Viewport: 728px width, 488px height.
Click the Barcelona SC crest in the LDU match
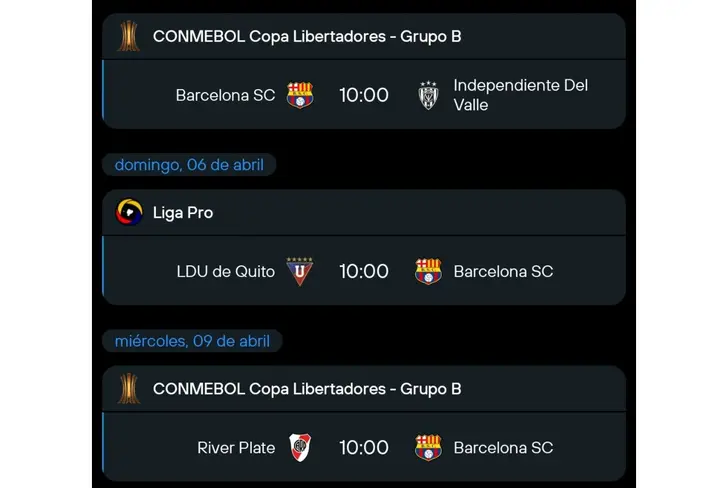click(428, 272)
